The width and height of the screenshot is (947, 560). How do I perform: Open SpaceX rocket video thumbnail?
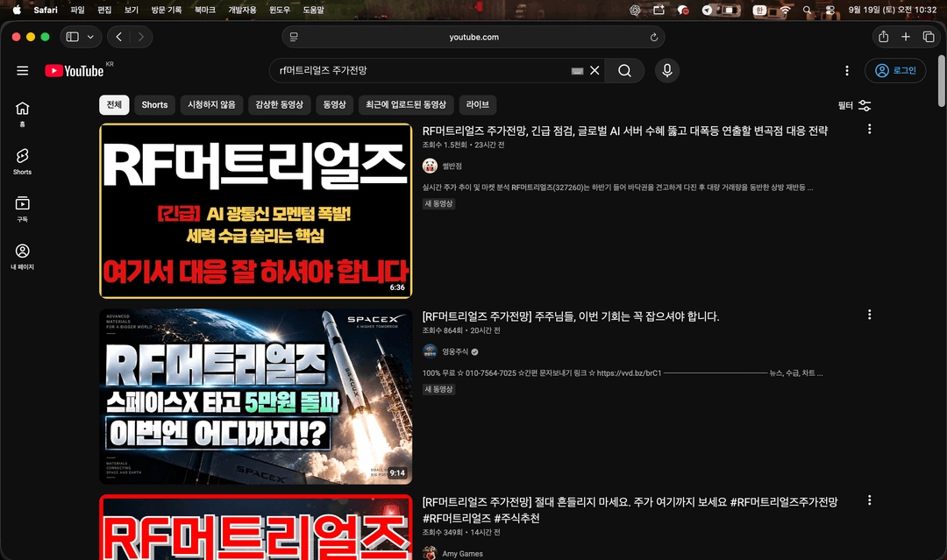coord(255,396)
